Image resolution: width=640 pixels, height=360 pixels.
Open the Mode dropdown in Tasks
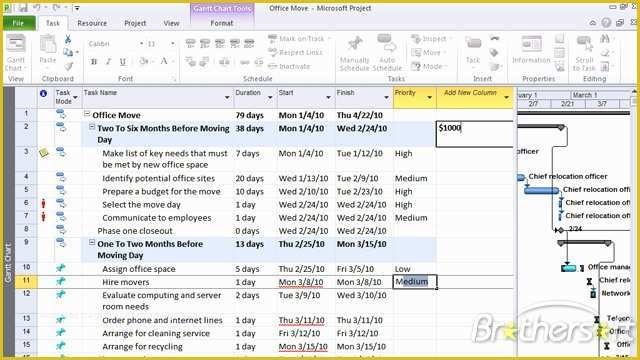pyautogui.click(x=429, y=66)
